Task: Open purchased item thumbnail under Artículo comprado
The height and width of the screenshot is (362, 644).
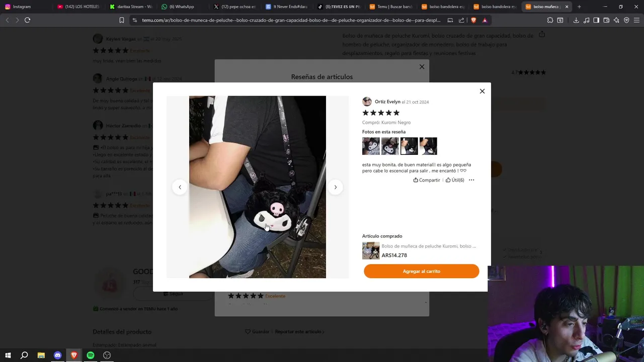Action: click(371, 251)
